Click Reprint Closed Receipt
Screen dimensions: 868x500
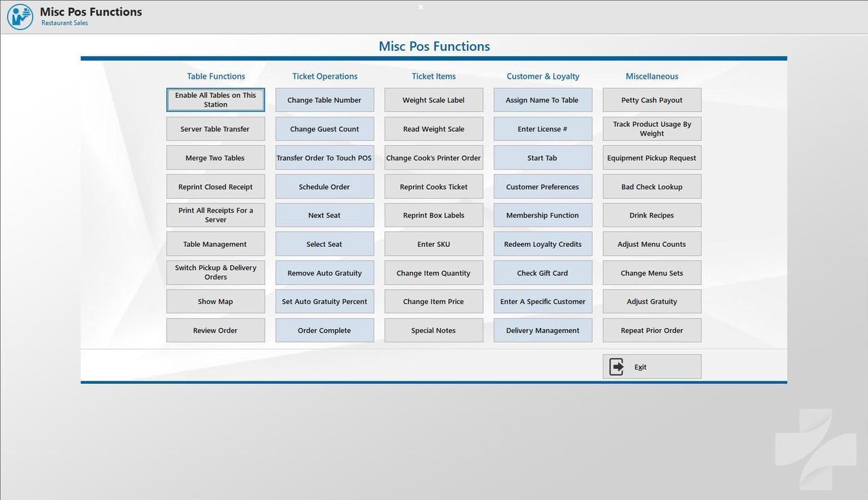point(216,187)
